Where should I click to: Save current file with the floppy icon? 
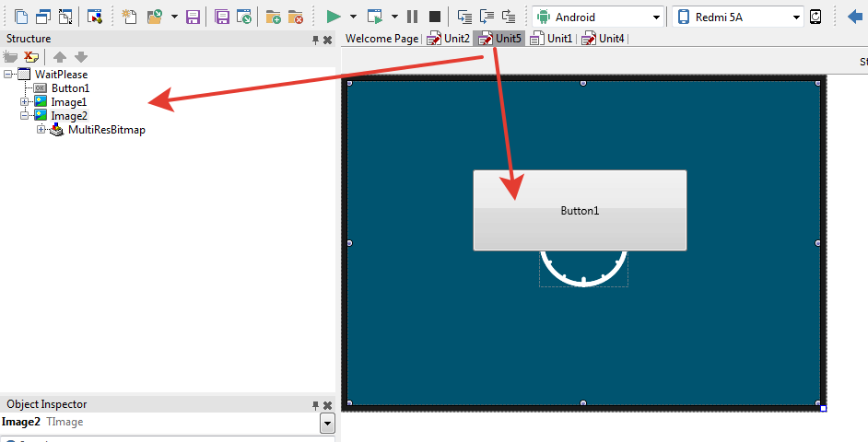[x=193, y=17]
